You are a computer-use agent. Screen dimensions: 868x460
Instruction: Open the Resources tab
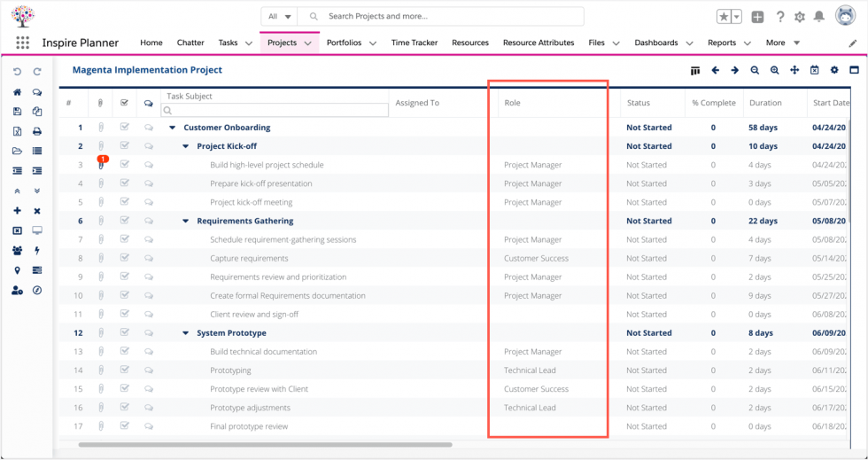tap(470, 43)
